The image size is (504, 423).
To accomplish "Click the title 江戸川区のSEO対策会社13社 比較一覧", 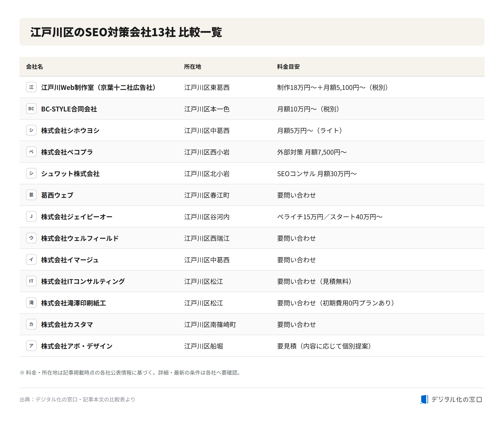I will click(126, 32).
